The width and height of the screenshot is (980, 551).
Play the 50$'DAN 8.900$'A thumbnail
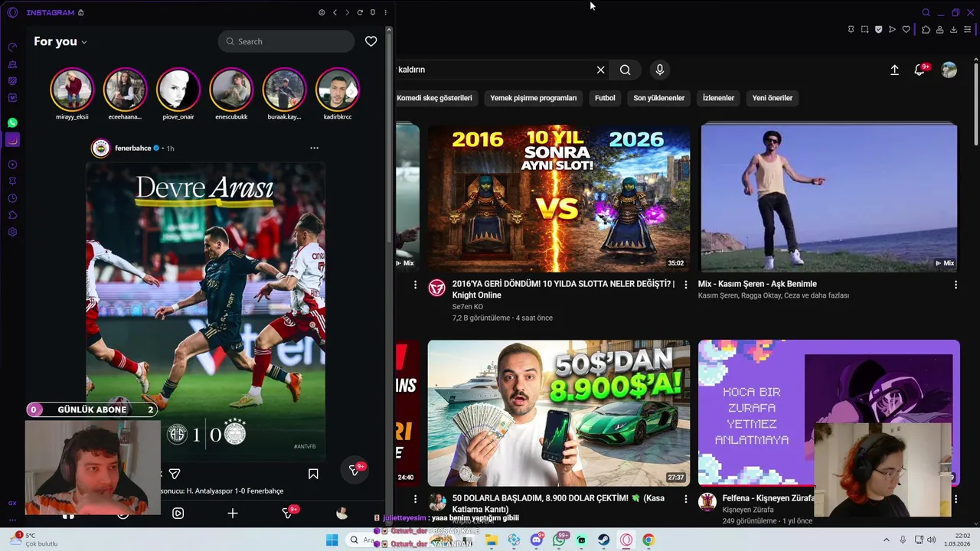tap(559, 413)
